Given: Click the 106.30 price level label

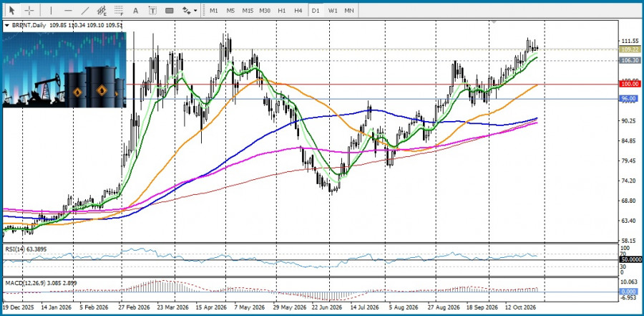Looking at the screenshot, I should point(630,60).
